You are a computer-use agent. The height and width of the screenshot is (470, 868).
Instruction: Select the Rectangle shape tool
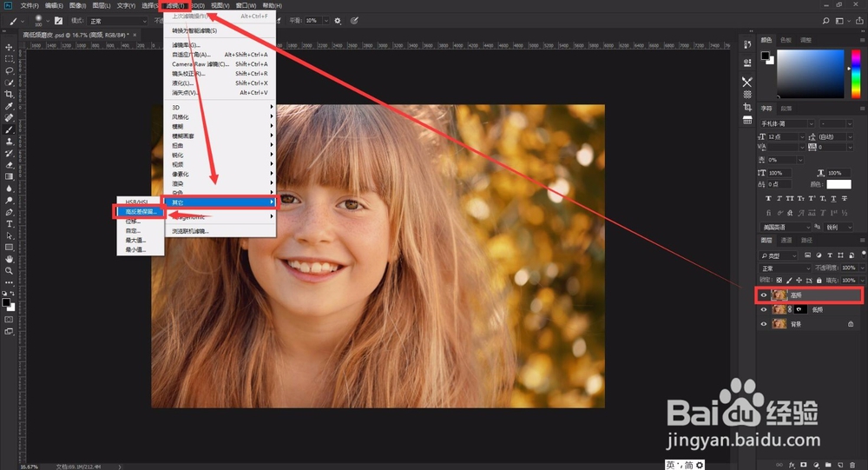pyautogui.click(x=9, y=248)
